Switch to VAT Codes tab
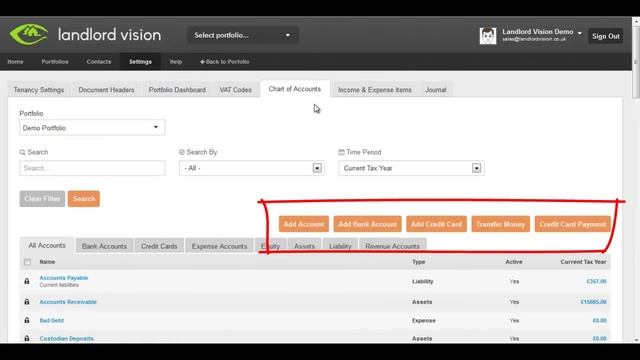The width and height of the screenshot is (640, 360). click(x=236, y=90)
